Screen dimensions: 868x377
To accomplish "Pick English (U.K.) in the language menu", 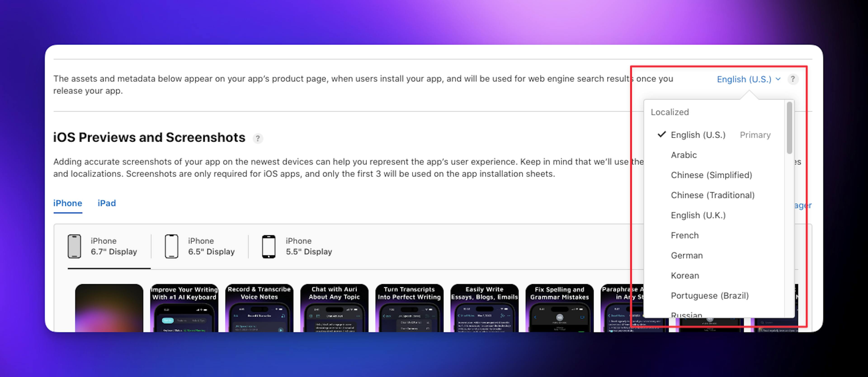I will pyautogui.click(x=698, y=215).
